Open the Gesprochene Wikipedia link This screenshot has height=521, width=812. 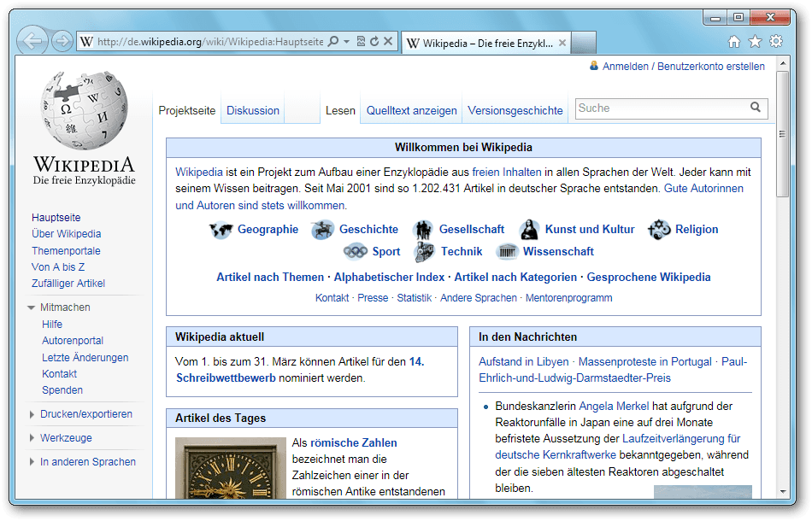pos(649,278)
